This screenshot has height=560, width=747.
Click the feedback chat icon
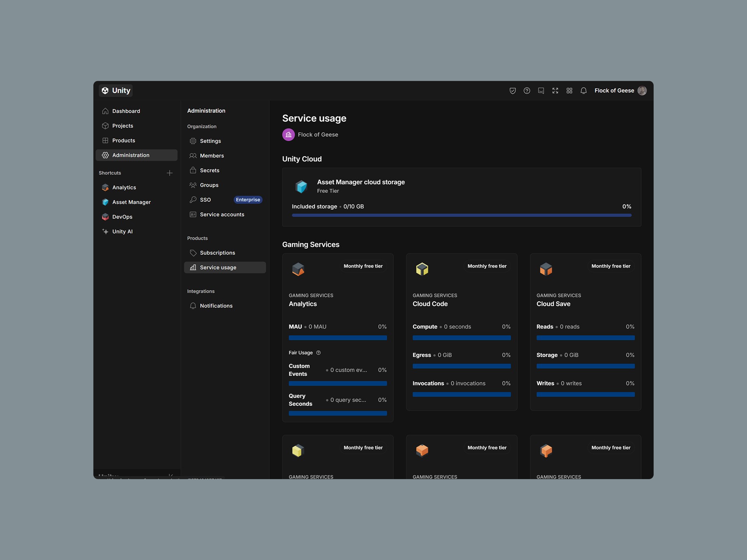click(x=541, y=91)
